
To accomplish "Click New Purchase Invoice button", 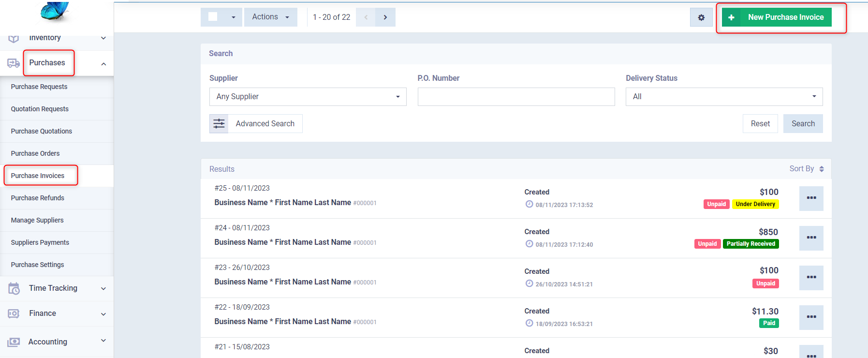I will pyautogui.click(x=777, y=17).
